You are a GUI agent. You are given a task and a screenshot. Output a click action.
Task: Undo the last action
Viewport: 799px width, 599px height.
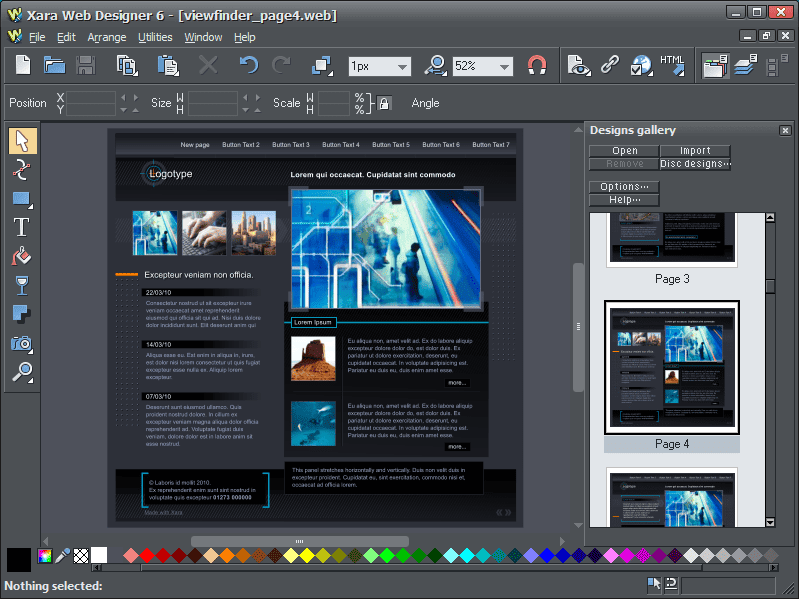(x=249, y=66)
